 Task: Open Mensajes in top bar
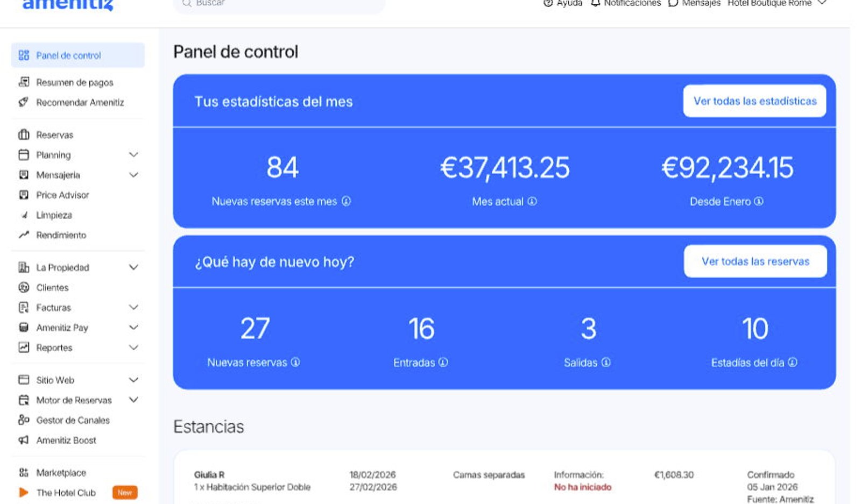tap(694, 3)
